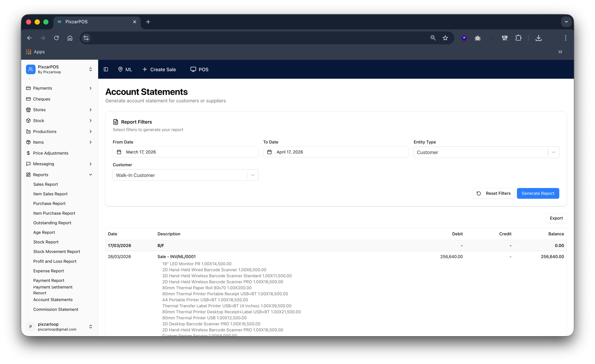The width and height of the screenshot is (595, 364).
Task: Expand the Stores section arrow
Action: pyautogui.click(x=91, y=110)
